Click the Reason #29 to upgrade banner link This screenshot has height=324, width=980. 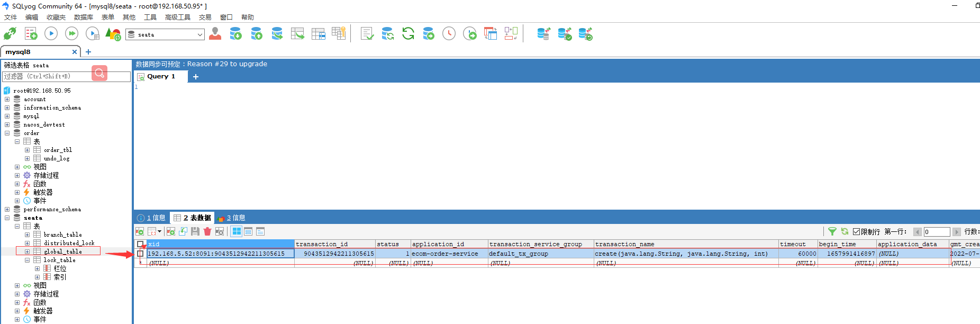227,64
